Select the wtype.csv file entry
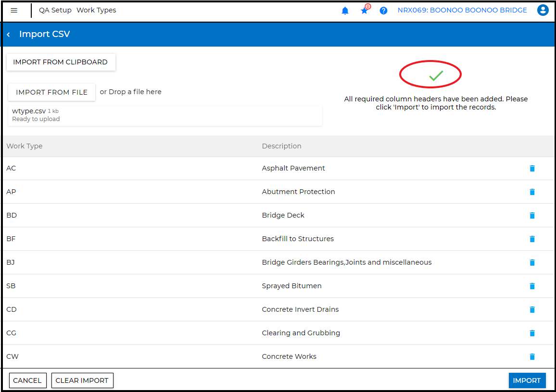Image resolution: width=556 pixels, height=392 pixels. [165, 115]
